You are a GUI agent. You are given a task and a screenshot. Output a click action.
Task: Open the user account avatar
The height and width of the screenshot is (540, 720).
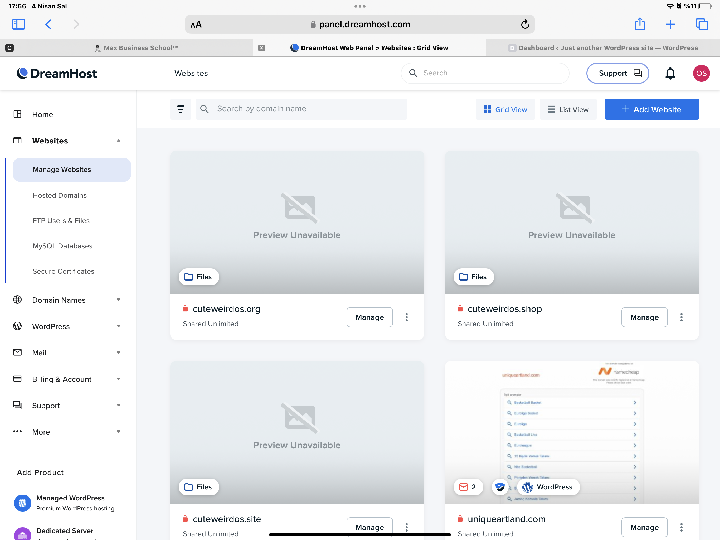[701, 73]
